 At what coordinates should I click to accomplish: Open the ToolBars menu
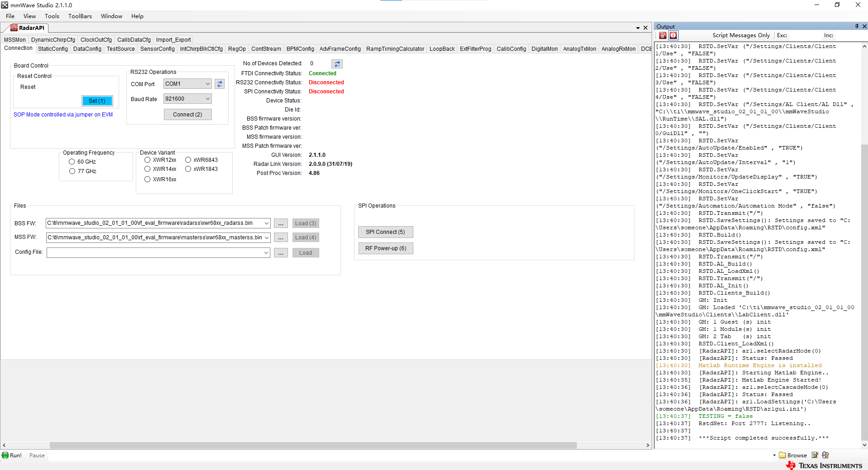tap(80, 16)
